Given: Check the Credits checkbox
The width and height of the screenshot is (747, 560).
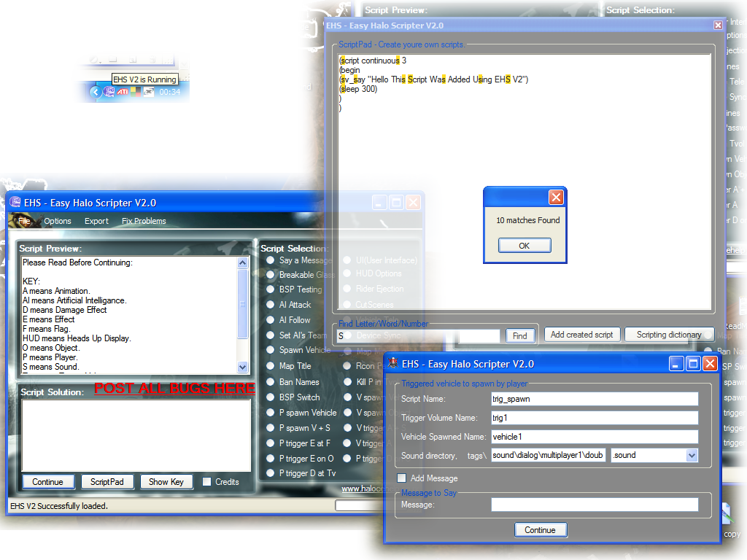Looking at the screenshot, I should [x=208, y=481].
